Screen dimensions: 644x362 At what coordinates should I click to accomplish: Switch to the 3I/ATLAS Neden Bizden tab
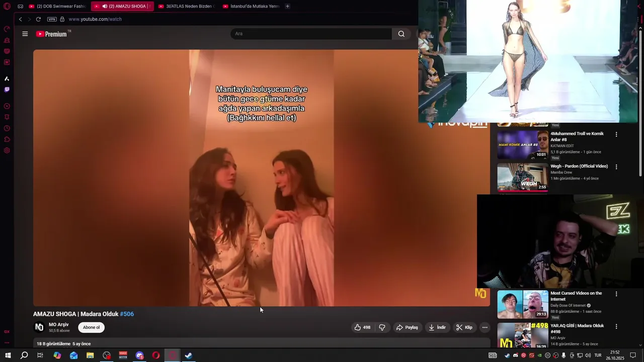click(187, 7)
